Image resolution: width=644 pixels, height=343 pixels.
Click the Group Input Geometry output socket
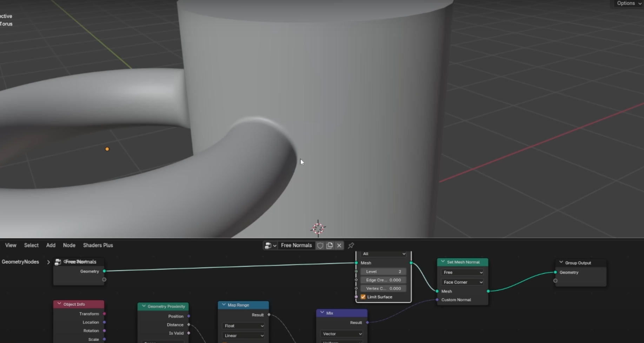point(104,271)
